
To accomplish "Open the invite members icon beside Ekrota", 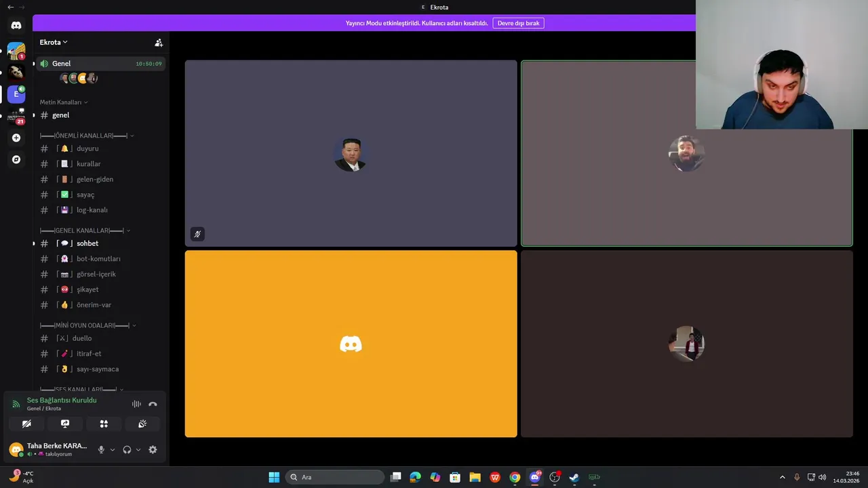I will tap(159, 43).
